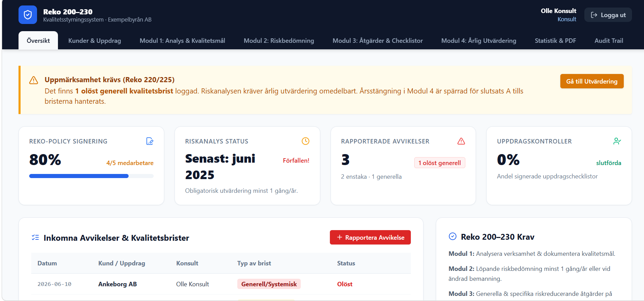This screenshot has height=301, width=644.
Task: Open the Översikt tab
Action: pyautogui.click(x=38, y=40)
